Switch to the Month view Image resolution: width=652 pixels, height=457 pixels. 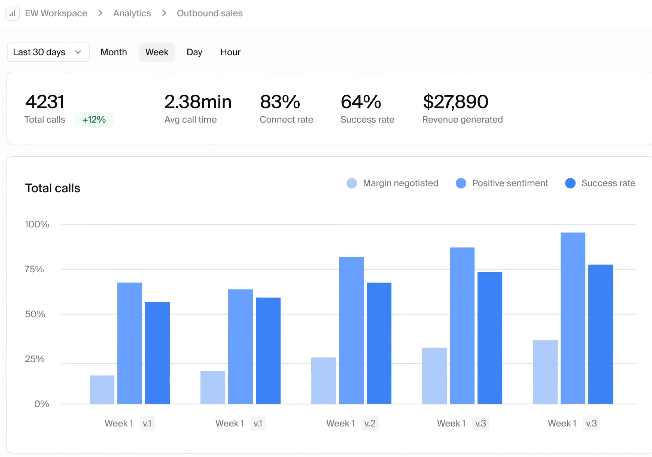(113, 52)
